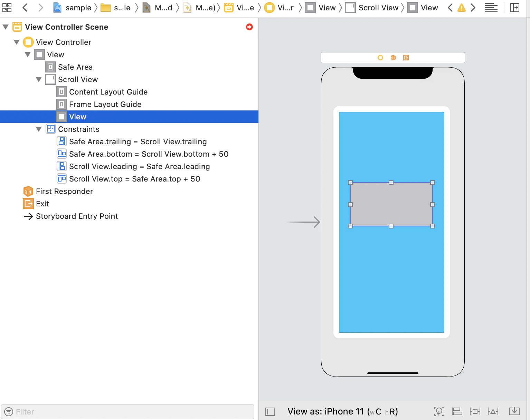This screenshot has width=530, height=420.
Task: Collapse the View Controller Scene
Action: click(x=6, y=27)
